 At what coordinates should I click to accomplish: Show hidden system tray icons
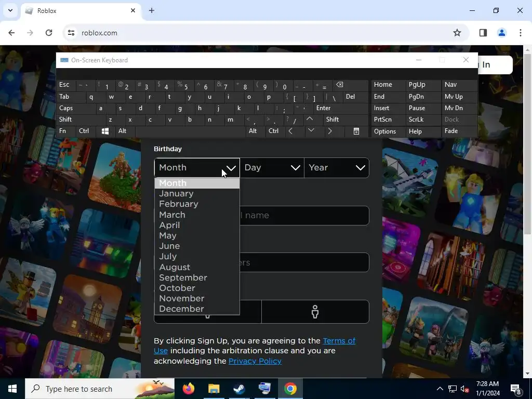440,389
